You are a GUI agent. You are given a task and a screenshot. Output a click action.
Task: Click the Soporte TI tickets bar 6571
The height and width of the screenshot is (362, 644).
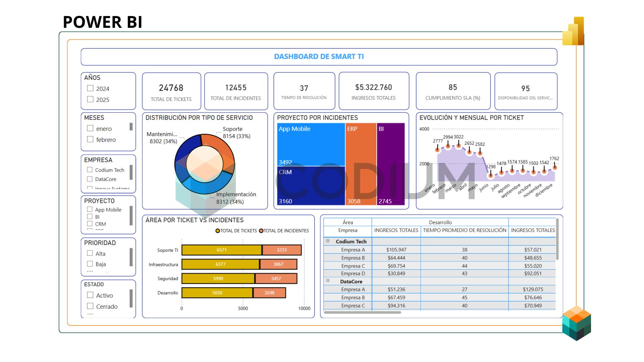[x=222, y=250]
